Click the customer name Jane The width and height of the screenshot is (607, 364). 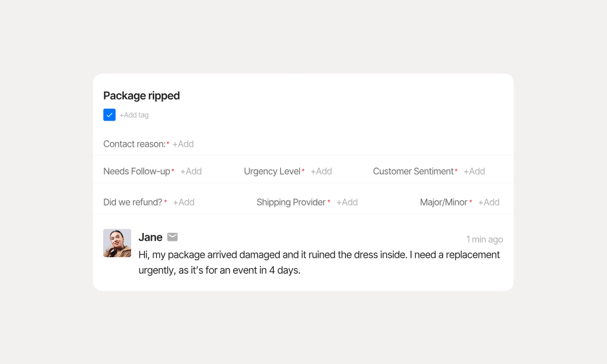[x=151, y=237]
